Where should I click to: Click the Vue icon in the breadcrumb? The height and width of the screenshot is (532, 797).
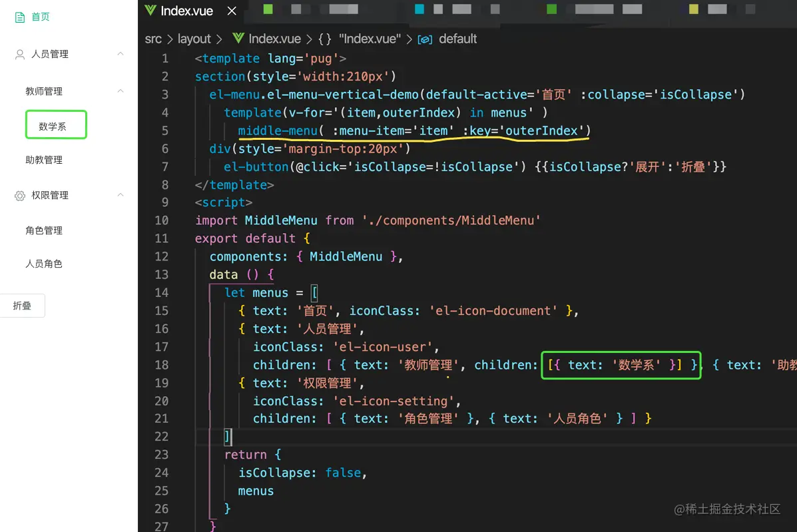[238, 38]
